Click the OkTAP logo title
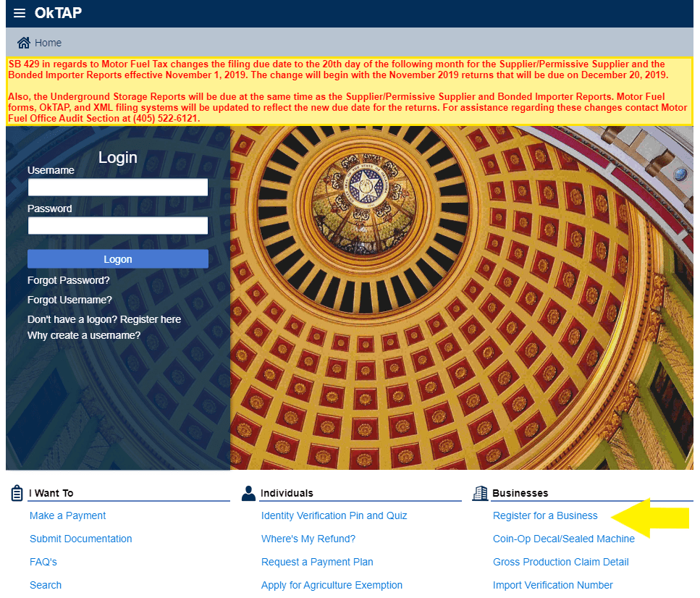This screenshot has height=598, width=700. tap(58, 13)
